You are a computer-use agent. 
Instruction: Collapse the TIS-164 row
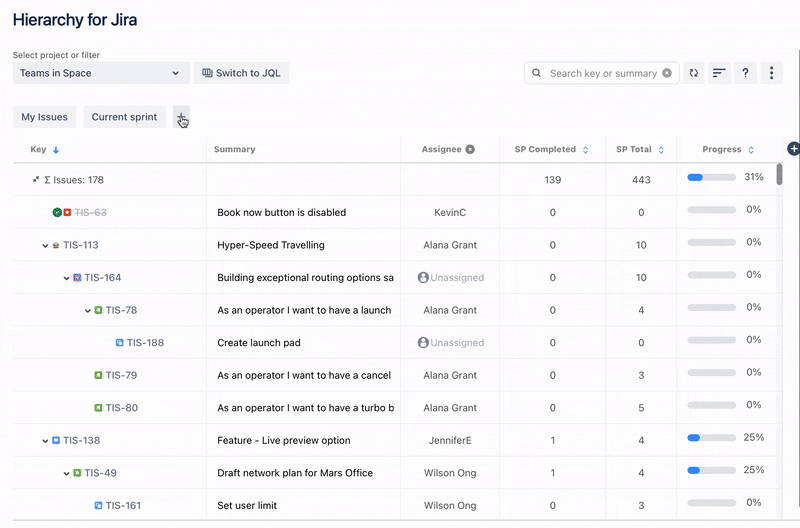66,278
